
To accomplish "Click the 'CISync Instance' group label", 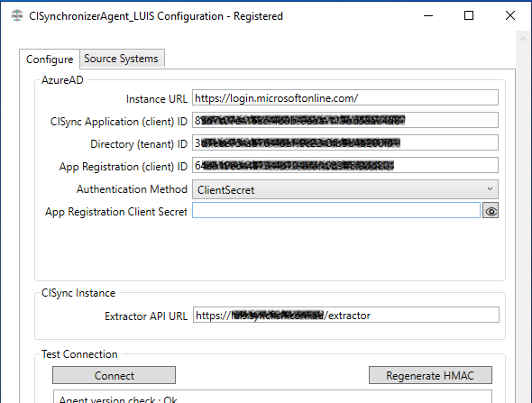I will coord(78,293).
